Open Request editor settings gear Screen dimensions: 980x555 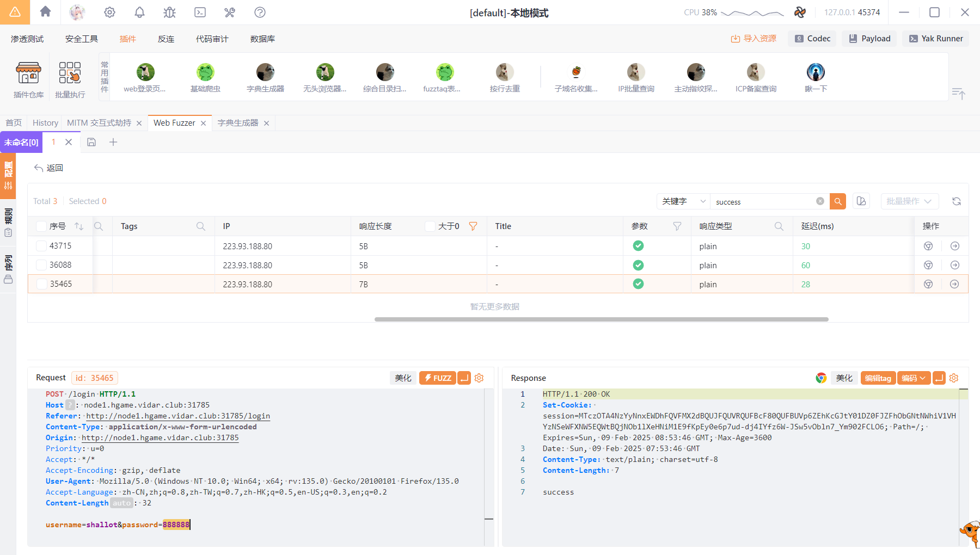click(x=479, y=378)
